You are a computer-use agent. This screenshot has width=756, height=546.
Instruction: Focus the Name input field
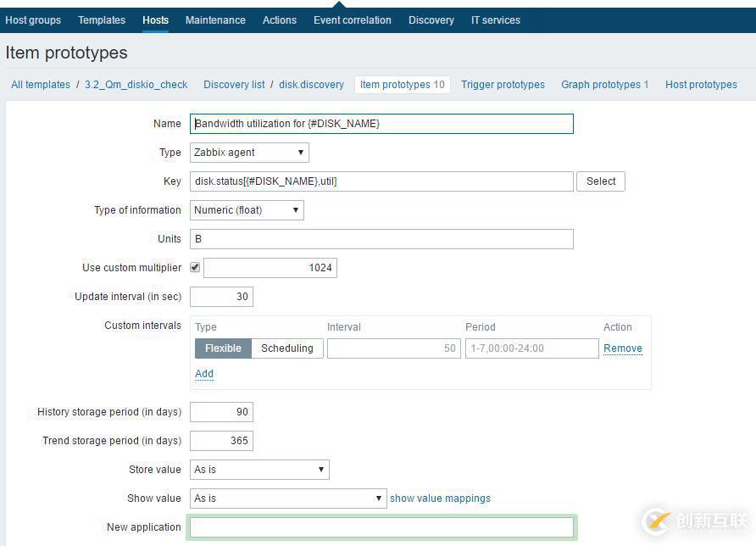point(381,124)
